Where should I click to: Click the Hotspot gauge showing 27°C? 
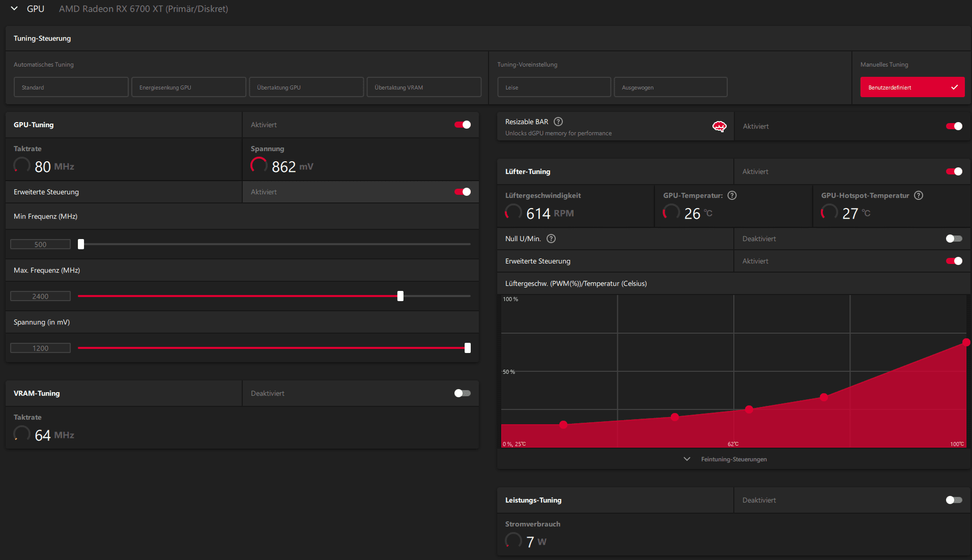coord(830,213)
